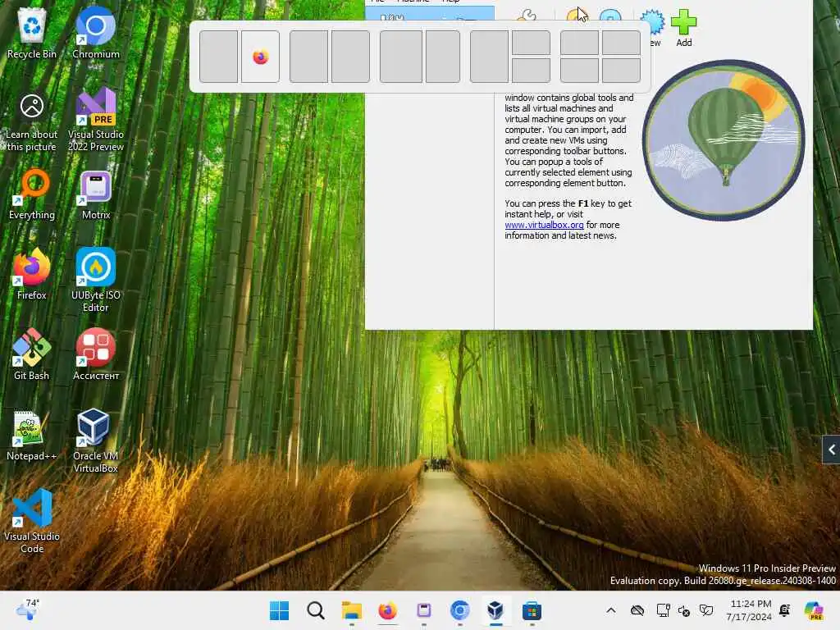Screen dimensions: 840x630
Task: Select Visual Studio 2022 Preview desktop shortcut
Action: coord(96,120)
